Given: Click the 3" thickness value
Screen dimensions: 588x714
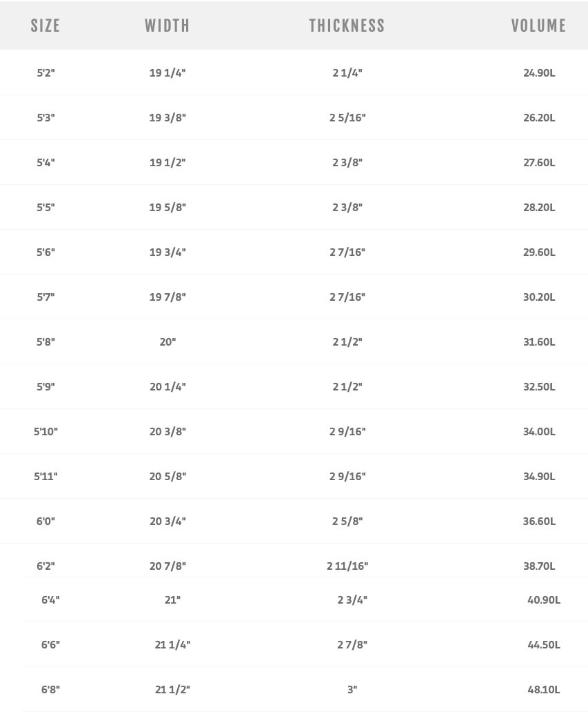Looking at the screenshot, I should [x=352, y=689].
